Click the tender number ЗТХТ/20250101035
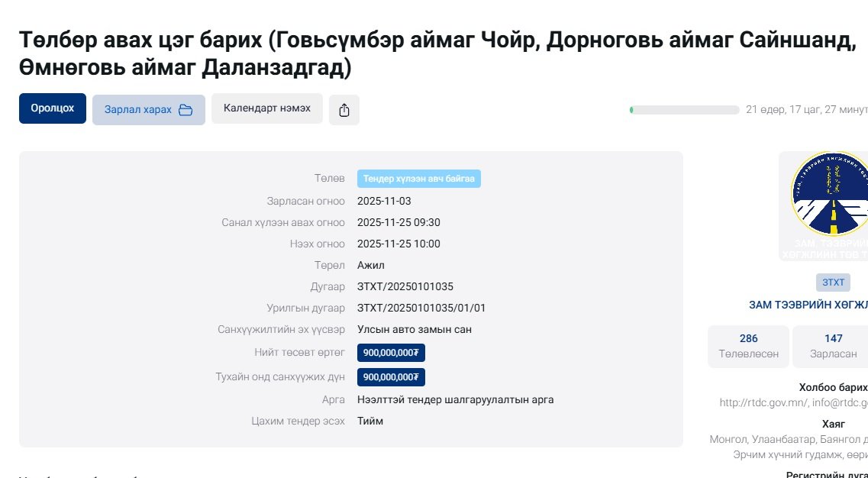Image resolution: width=868 pixels, height=478 pixels. [x=405, y=287]
